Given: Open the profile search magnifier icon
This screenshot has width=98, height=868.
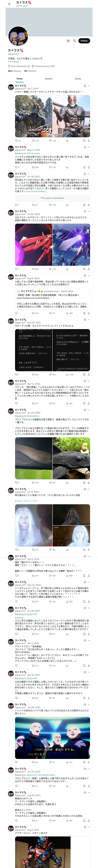Looking at the screenshot, I should click(75, 41).
